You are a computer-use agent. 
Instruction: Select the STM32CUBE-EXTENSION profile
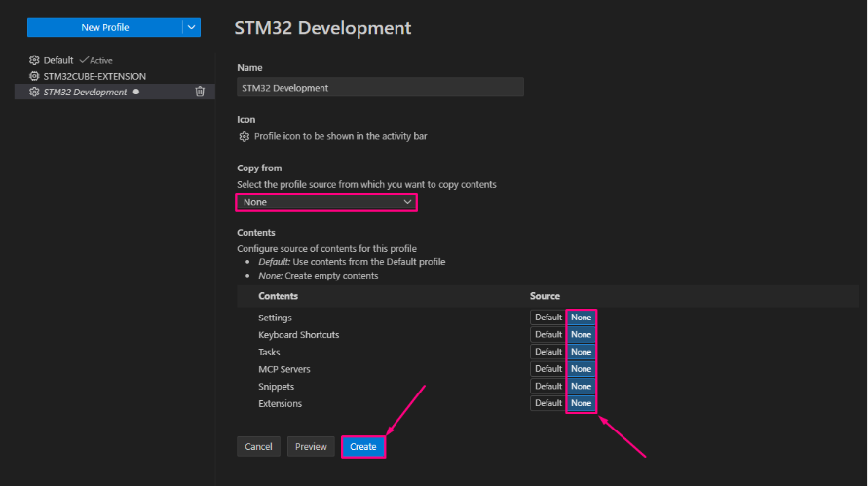(x=94, y=76)
